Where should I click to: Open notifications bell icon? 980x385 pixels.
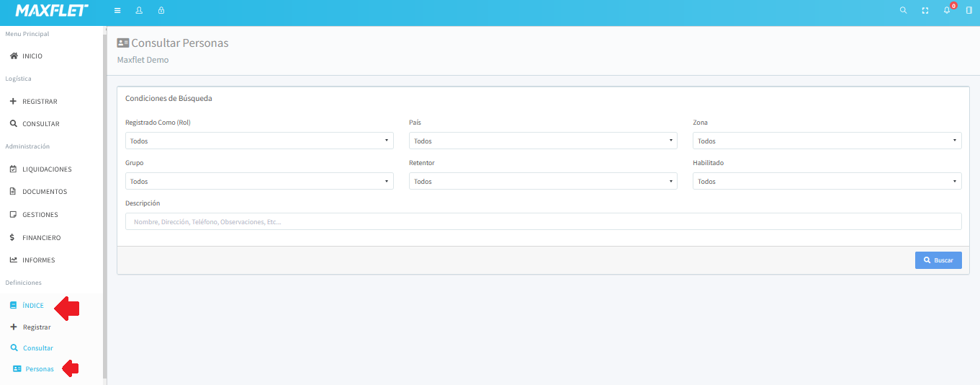(947, 11)
